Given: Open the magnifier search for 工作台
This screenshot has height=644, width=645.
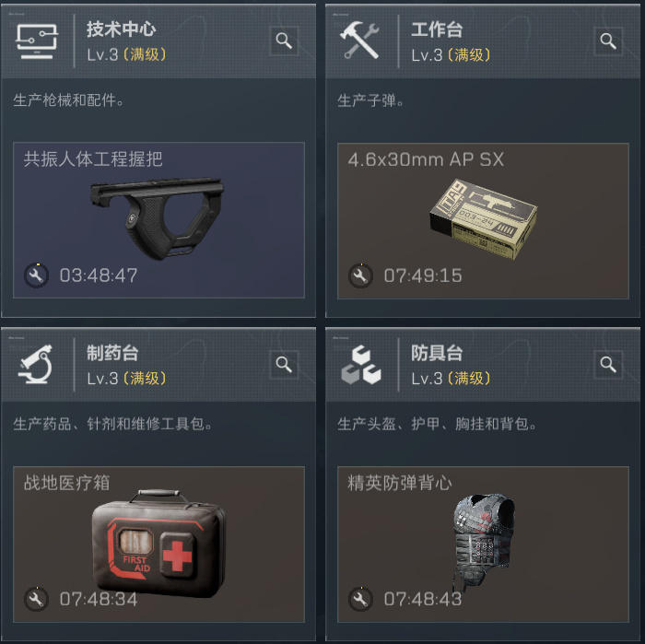Looking at the screenshot, I should pyautogui.click(x=608, y=41).
